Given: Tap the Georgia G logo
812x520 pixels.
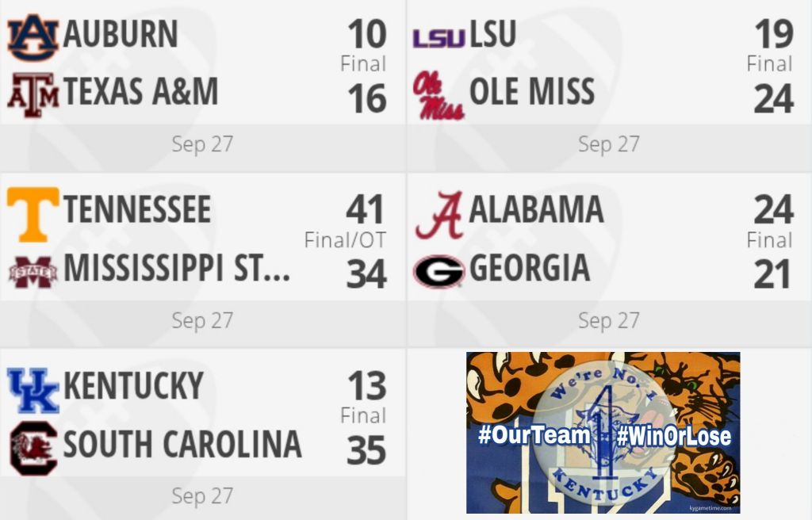Looking at the screenshot, I should [439, 272].
